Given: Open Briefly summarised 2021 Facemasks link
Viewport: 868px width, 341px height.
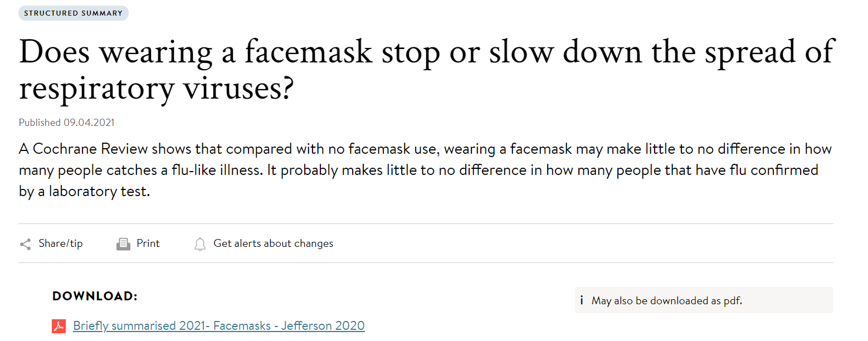Looking at the screenshot, I should click(218, 326).
